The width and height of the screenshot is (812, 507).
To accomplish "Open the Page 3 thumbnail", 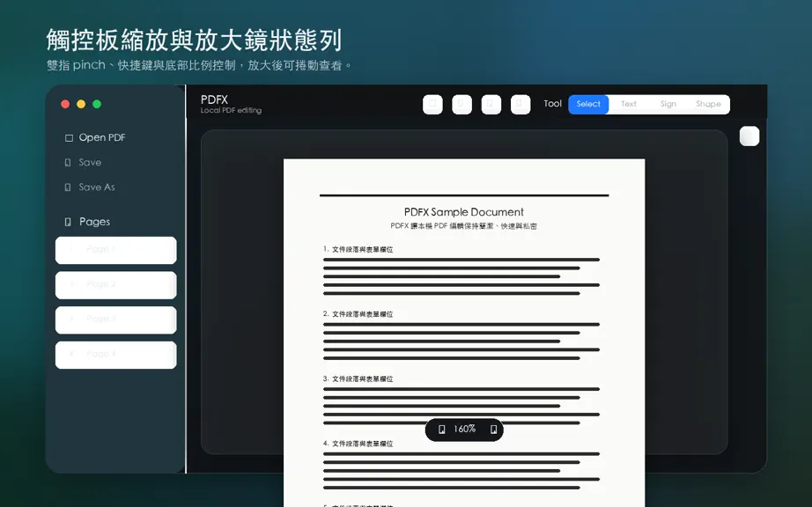I will (x=116, y=320).
